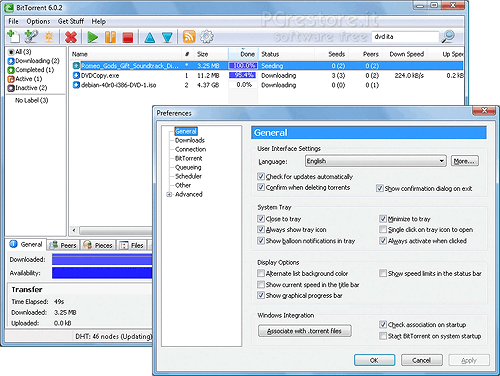The image size is (500, 376).
Task: Enable Start BitTorrent on system startup
Action: (383, 336)
